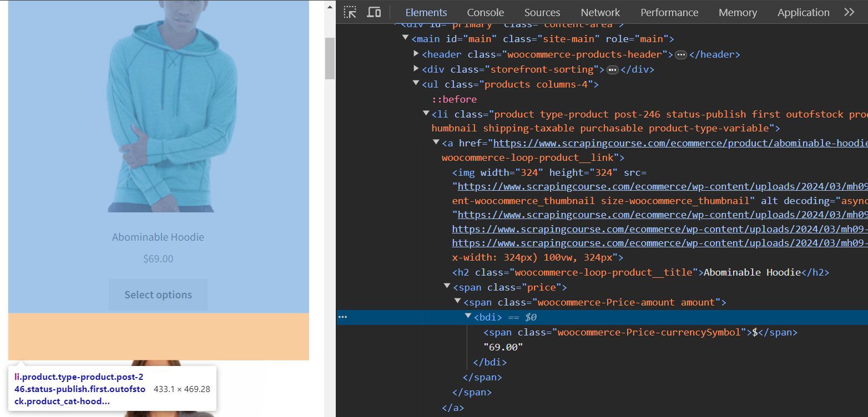The image size is (868, 417).
Task: Click the Abominable Hoodie product image
Action: pos(172,106)
